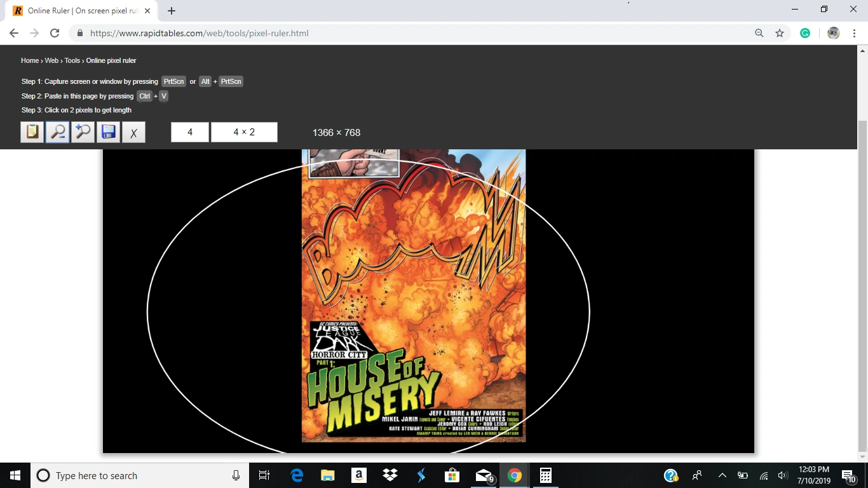Click the blue help question-mark tray icon
This screenshot has width=868, height=488.
pyautogui.click(x=671, y=475)
